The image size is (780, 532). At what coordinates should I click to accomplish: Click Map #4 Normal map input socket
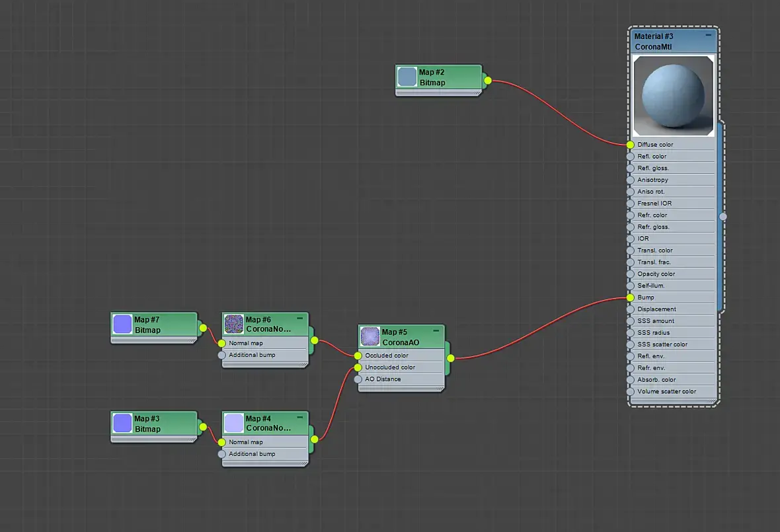pyautogui.click(x=222, y=442)
